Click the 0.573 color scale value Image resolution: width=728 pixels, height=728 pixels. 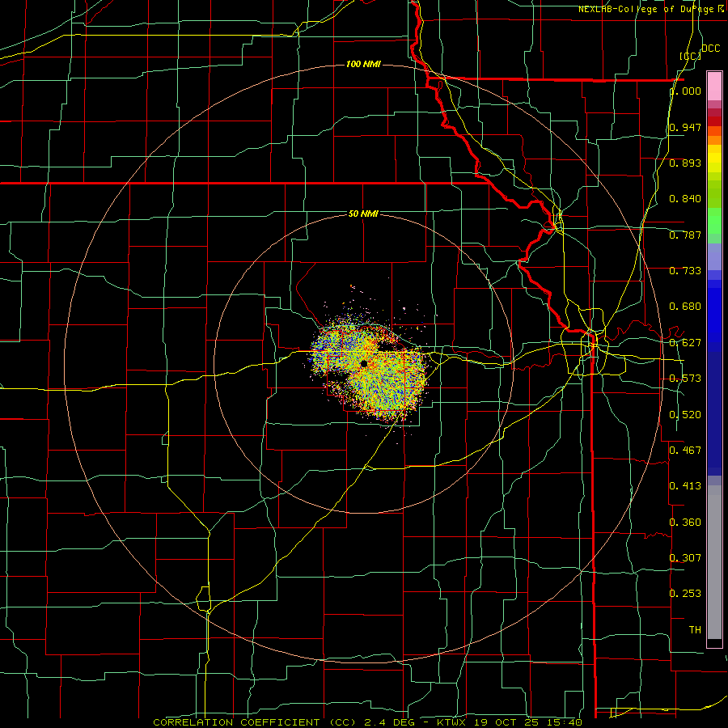tap(685, 379)
